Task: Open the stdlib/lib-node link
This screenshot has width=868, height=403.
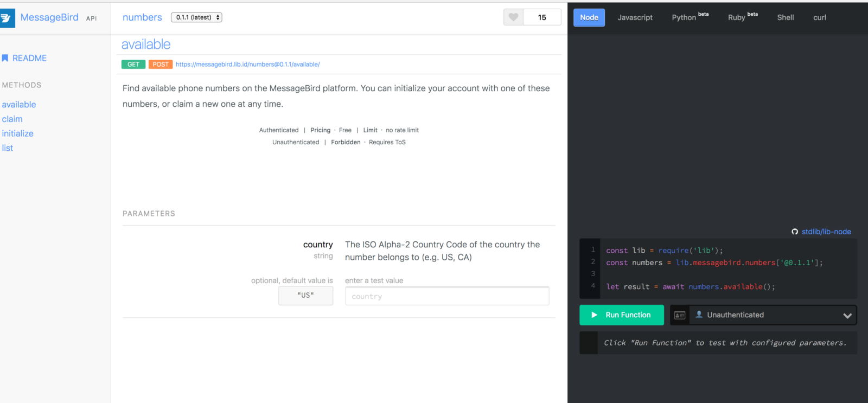Action: click(x=826, y=232)
